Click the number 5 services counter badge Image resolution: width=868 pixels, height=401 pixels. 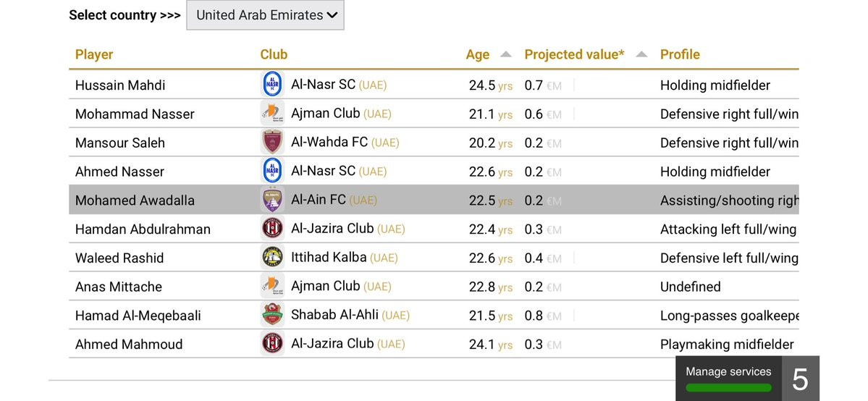pos(800,379)
